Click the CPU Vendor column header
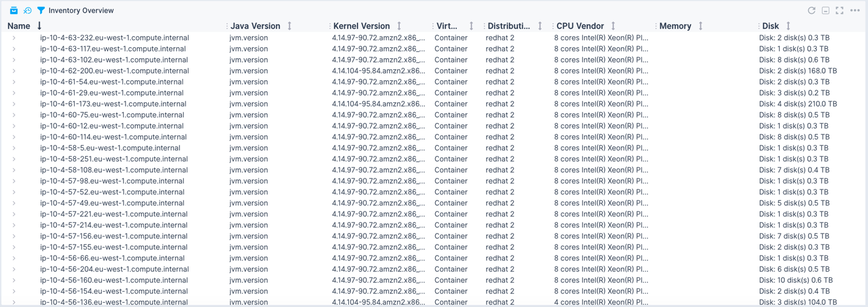 click(x=580, y=26)
